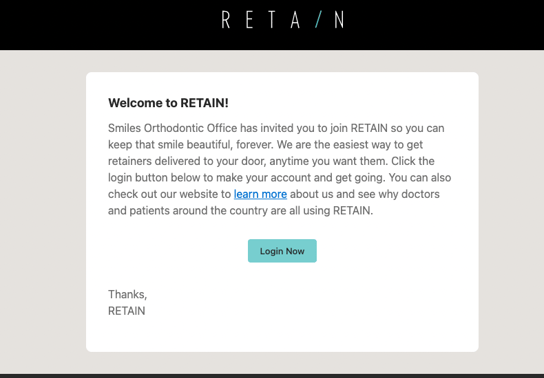
Task: Click the RETAIN signature under Thanks
Action: tap(127, 311)
